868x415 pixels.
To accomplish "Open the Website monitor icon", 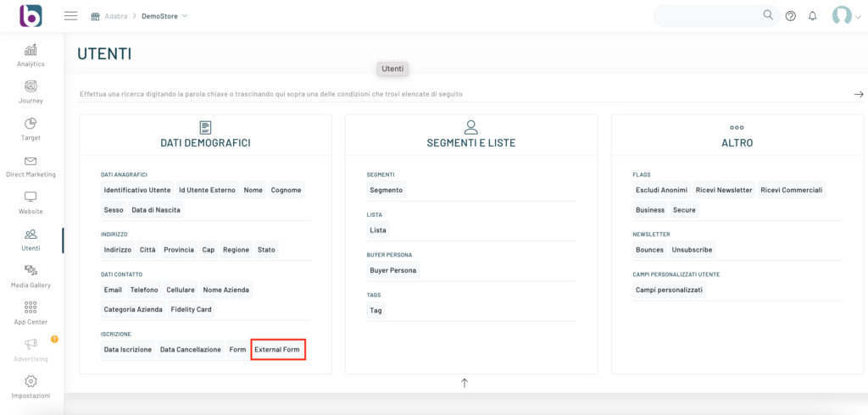I will 31,197.
